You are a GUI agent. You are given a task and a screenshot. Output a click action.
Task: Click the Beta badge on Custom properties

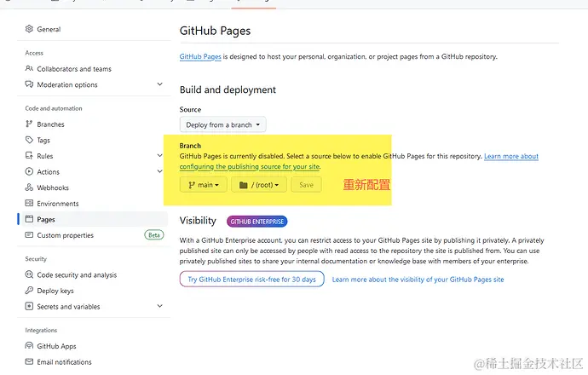coord(154,235)
